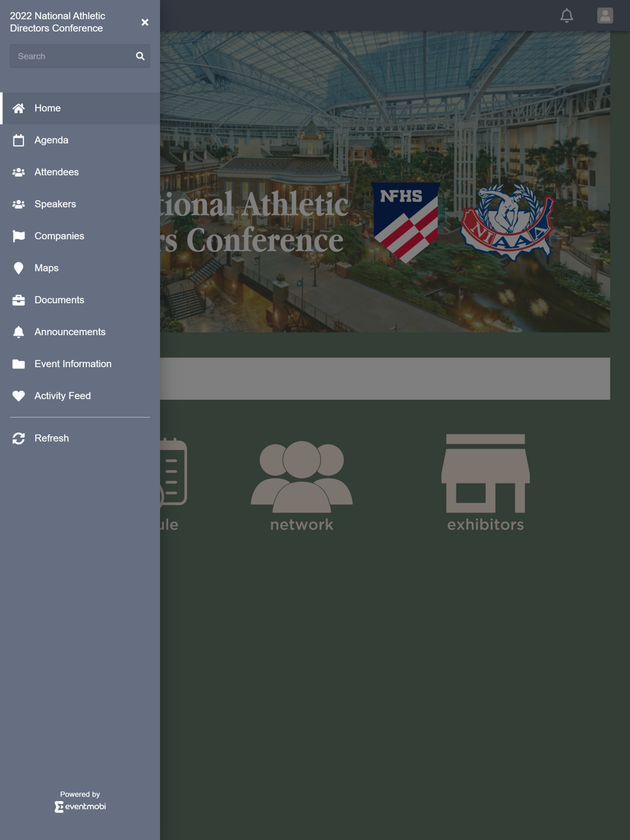The width and height of the screenshot is (630, 840).
Task: Open the Agenda menu item
Action: click(x=80, y=140)
